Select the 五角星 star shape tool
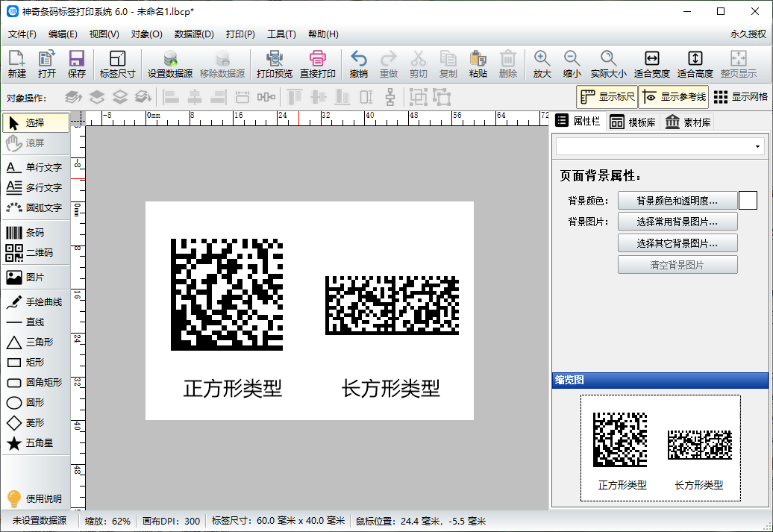The width and height of the screenshot is (773, 532). (x=36, y=443)
